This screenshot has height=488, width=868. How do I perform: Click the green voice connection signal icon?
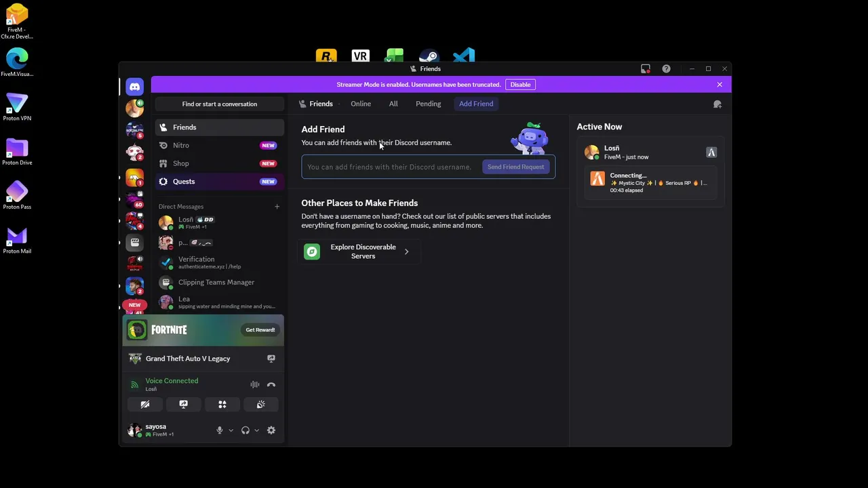[x=134, y=385]
